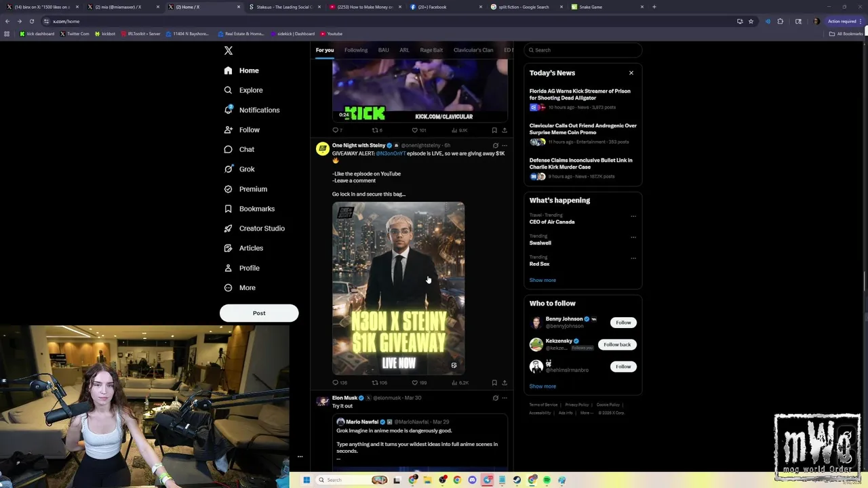868x488 pixels.
Task: Follow Benny Johnson
Action: pyautogui.click(x=623, y=323)
